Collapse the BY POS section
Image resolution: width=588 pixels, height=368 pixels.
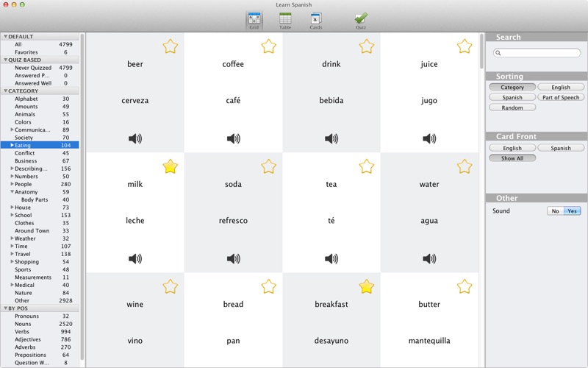click(5, 308)
